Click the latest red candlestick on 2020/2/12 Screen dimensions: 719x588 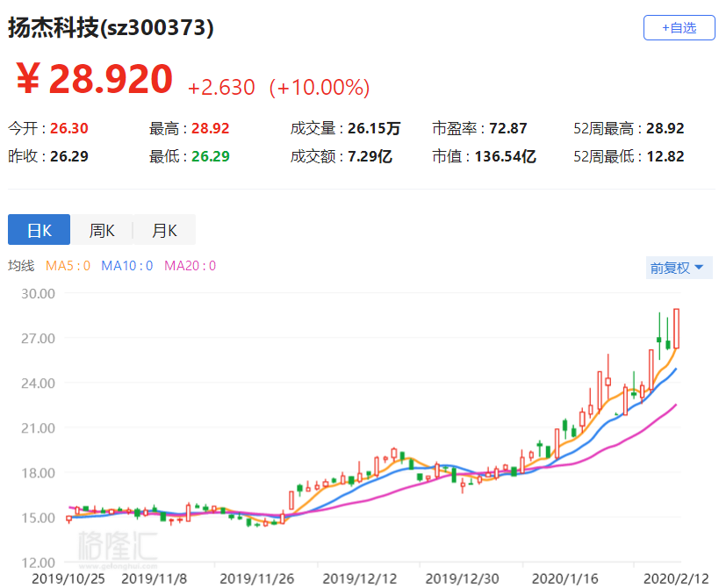click(x=676, y=328)
